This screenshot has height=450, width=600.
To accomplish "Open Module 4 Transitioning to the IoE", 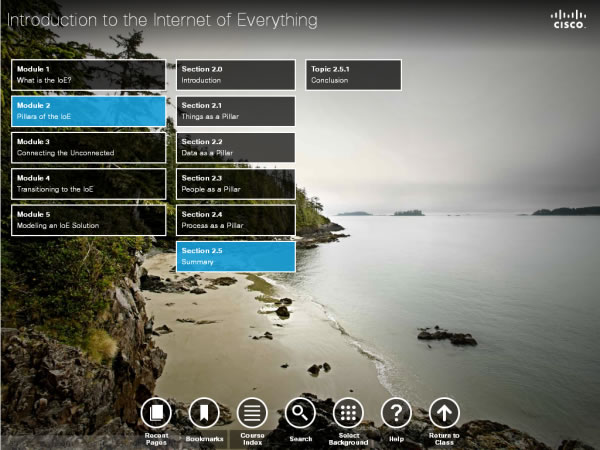I will (88, 183).
